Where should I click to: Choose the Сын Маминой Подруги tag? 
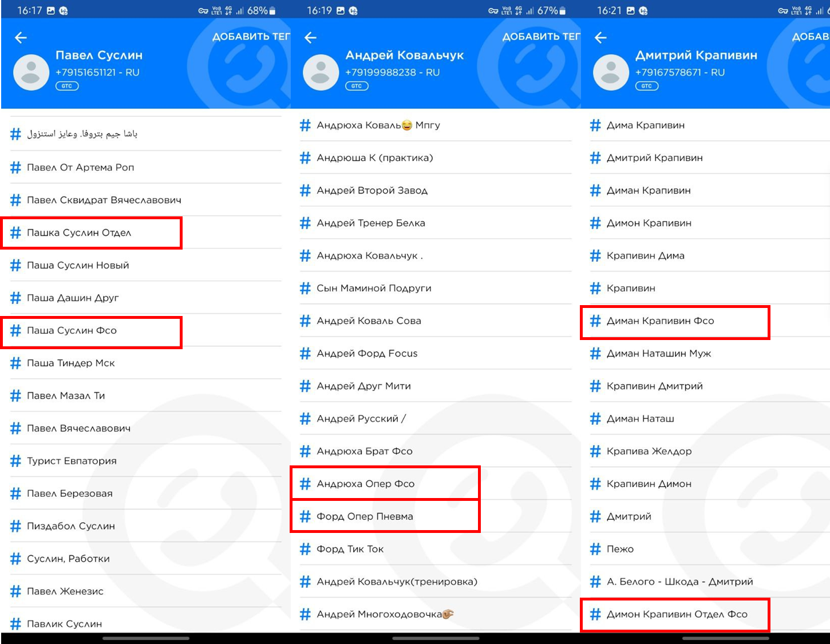[x=374, y=289]
